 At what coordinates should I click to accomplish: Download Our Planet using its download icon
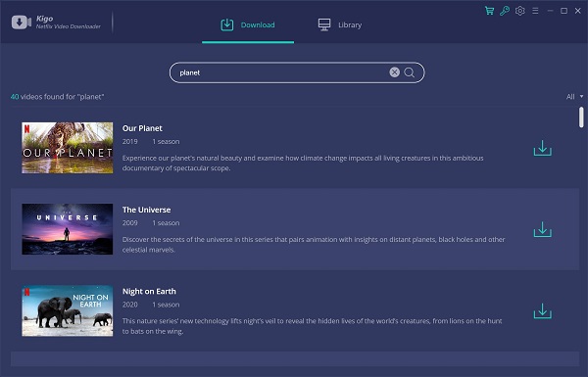[543, 148]
